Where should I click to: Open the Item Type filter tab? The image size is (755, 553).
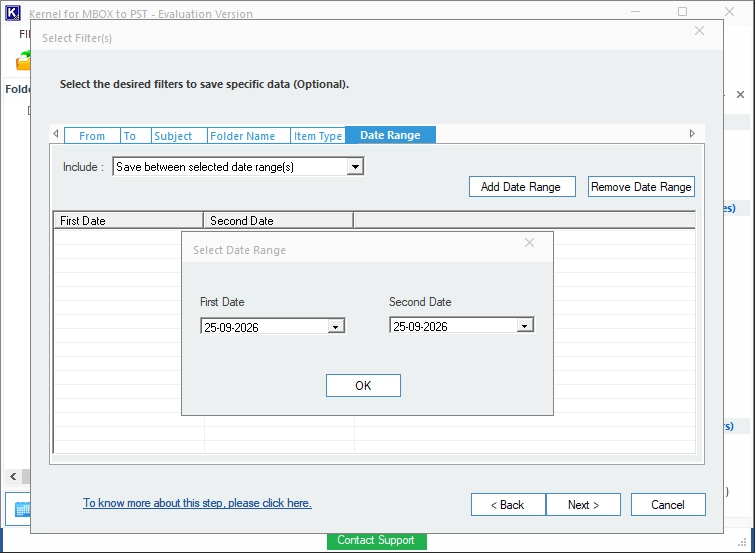coord(318,136)
